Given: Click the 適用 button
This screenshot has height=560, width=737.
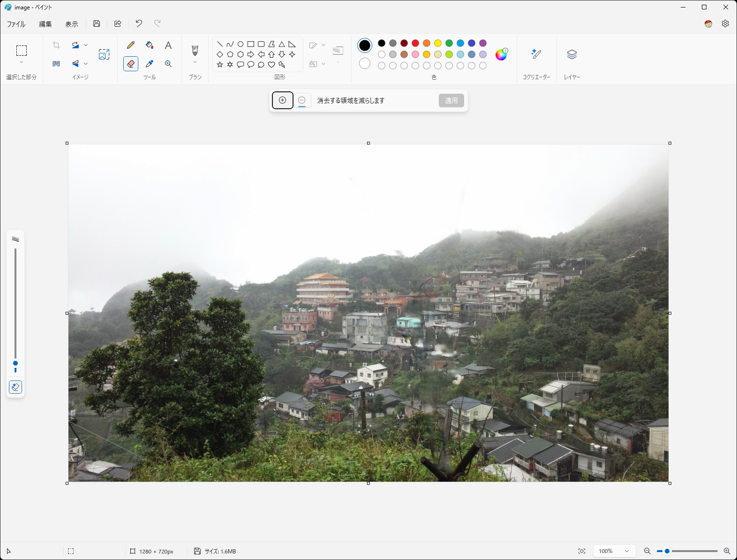Looking at the screenshot, I should (x=451, y=100).
